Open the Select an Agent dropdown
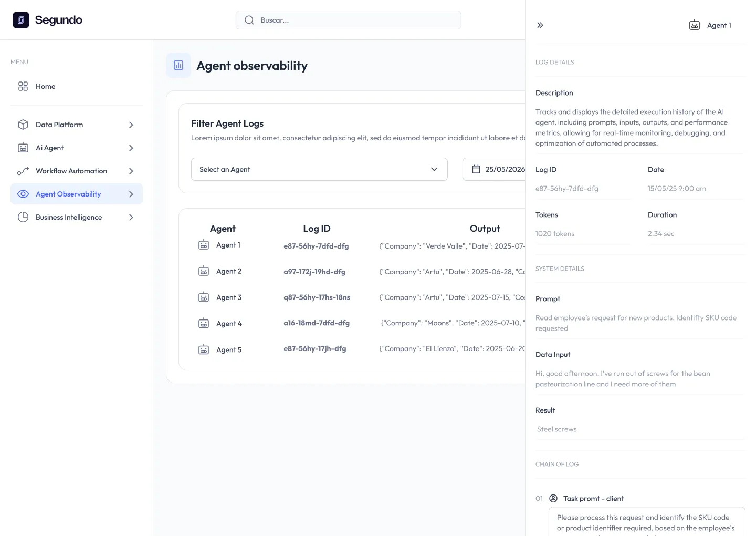This screenshot has height=536, width=756. click(x=319, y=169)
